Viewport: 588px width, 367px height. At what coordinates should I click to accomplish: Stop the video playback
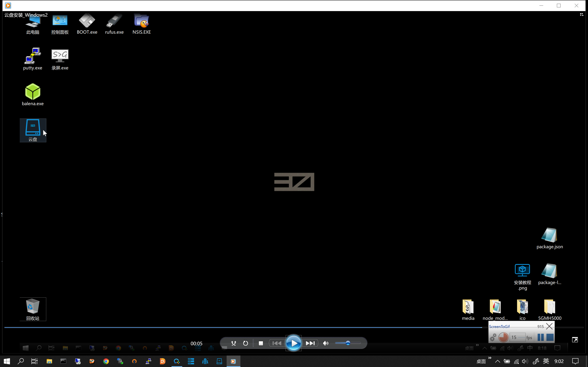(261, 343)
